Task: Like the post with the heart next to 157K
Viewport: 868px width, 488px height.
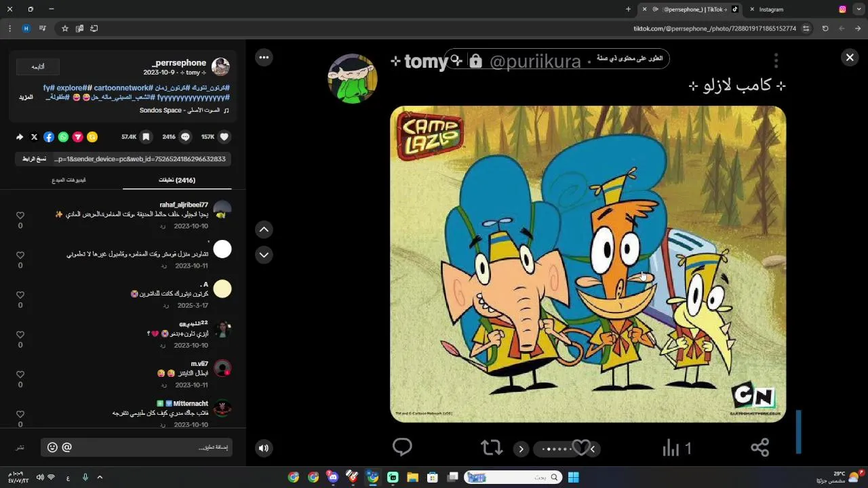Action: [x=224, y=137]
